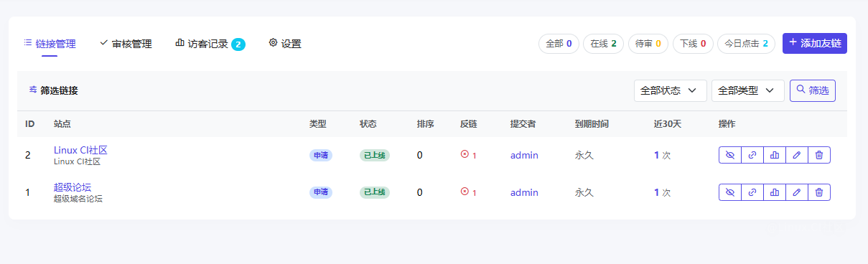Filter by 待审 0 pill
868x264 pixels.
pos(648,44)
